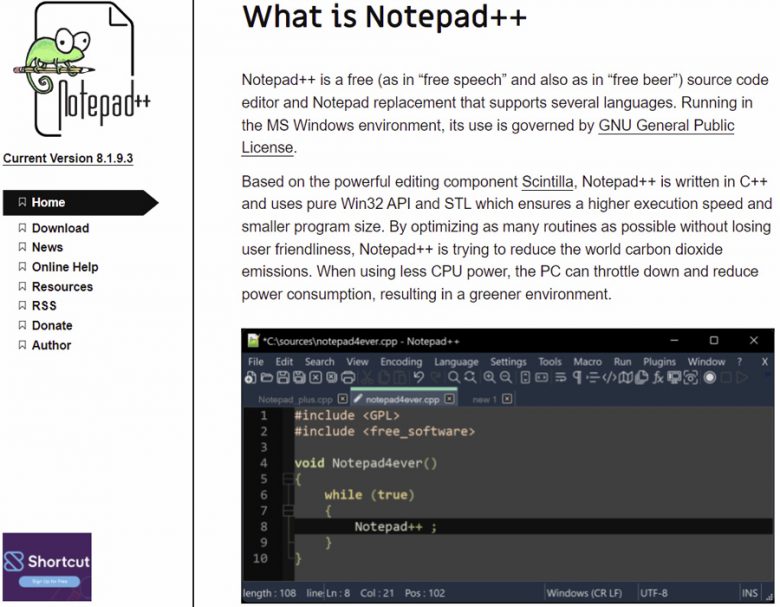
Task: Click the Save All toolbar icon
Action: [x=299, y=377]
